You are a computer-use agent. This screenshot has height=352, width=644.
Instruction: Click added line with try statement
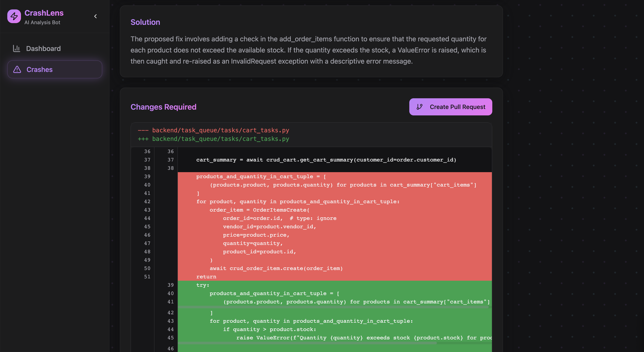[202, 285]
